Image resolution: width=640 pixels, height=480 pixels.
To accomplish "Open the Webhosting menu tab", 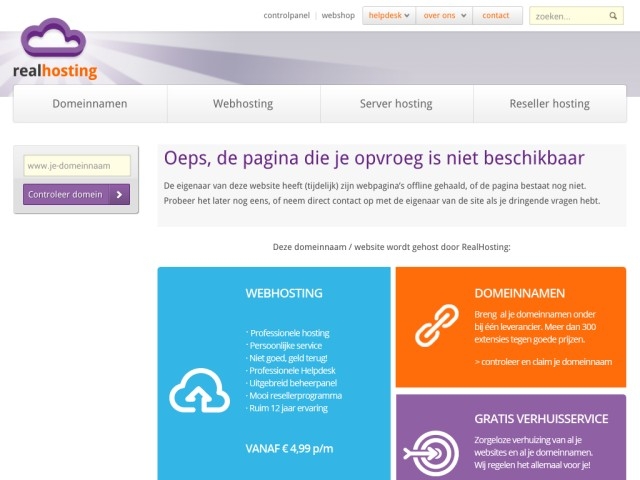I will (x=243, y=104).
